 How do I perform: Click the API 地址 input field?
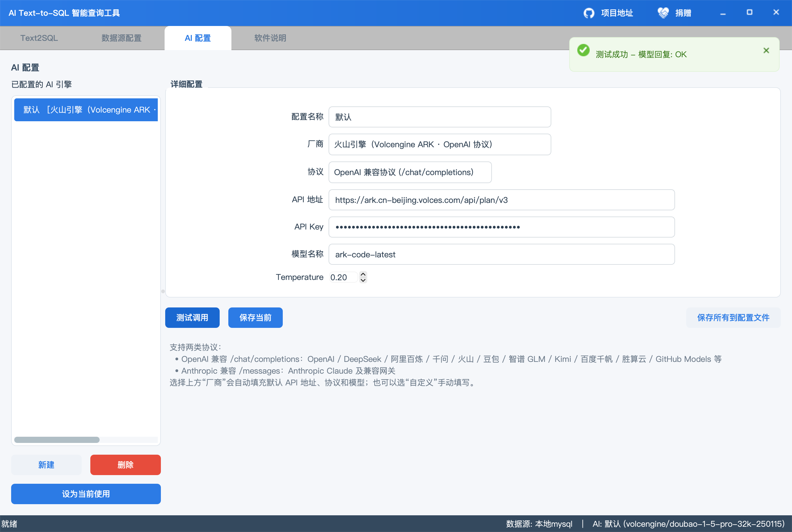click(501, 200)
